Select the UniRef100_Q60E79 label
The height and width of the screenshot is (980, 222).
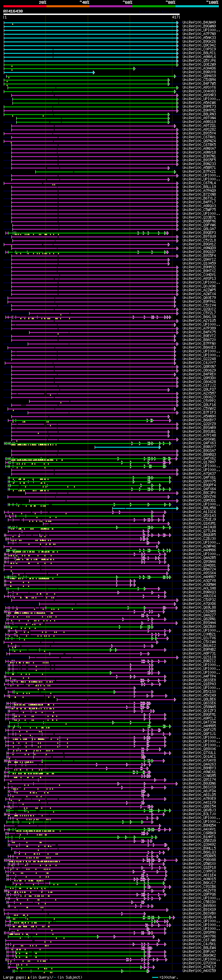(x=199, y=298)
